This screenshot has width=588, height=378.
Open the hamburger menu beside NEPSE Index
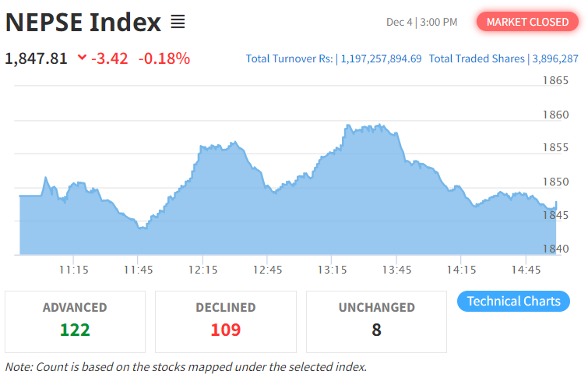[x=178, y=22]
